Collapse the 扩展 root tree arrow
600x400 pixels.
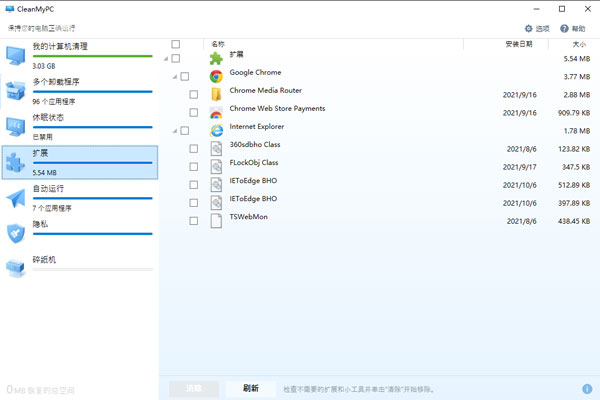point(166,59)
